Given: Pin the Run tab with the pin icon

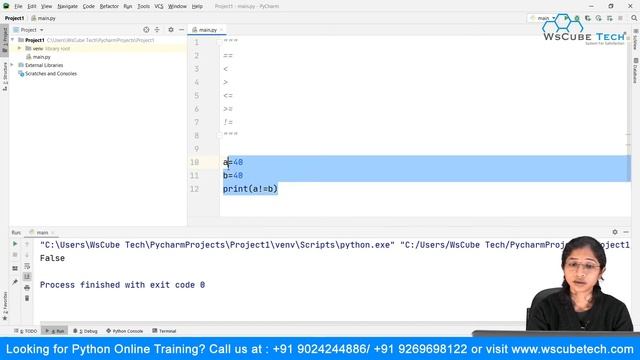Looking at the screenshot, I should pyautogui.click(x=15, y=282).
